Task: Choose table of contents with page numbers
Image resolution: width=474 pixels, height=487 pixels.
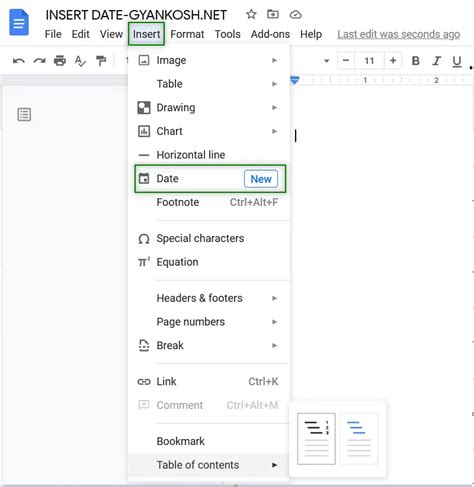Action: tap(316, 439)
